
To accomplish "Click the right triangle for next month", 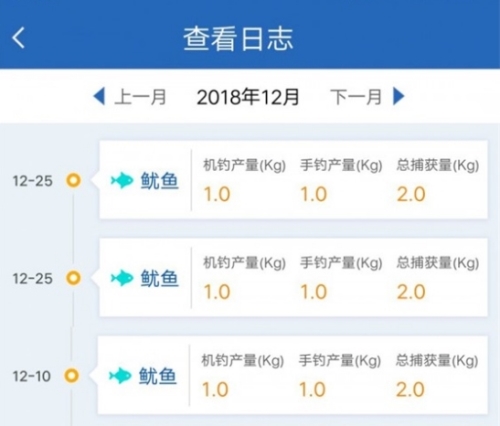I will (399, 96).
